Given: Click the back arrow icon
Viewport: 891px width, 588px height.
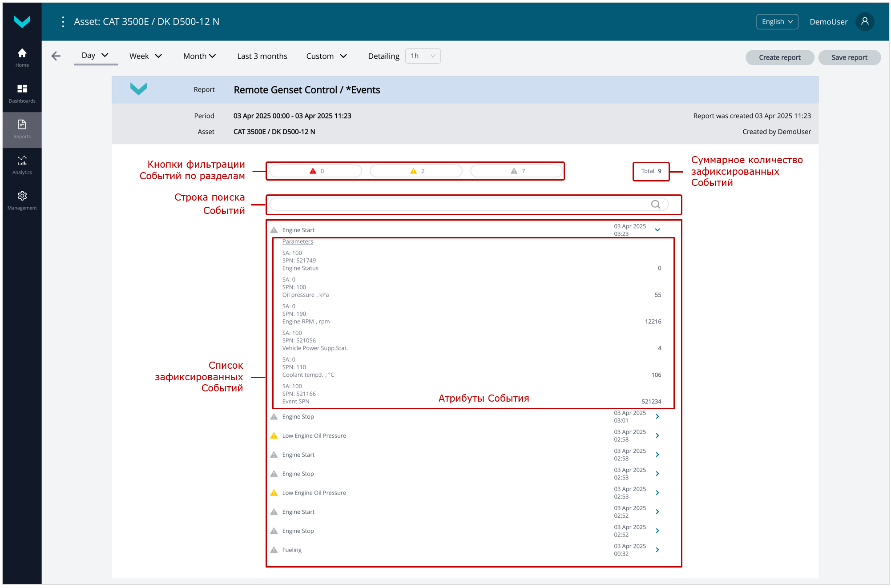Looking at the screenshot, I should click(56, 56).
